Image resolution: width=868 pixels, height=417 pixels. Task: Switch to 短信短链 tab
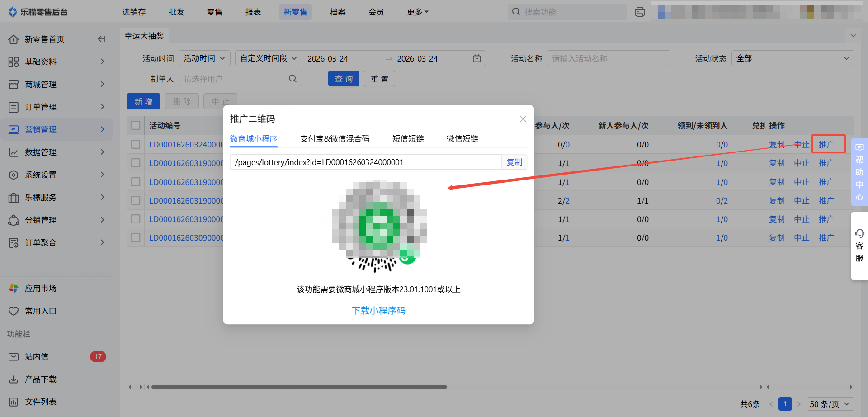(x=408, y=139)
